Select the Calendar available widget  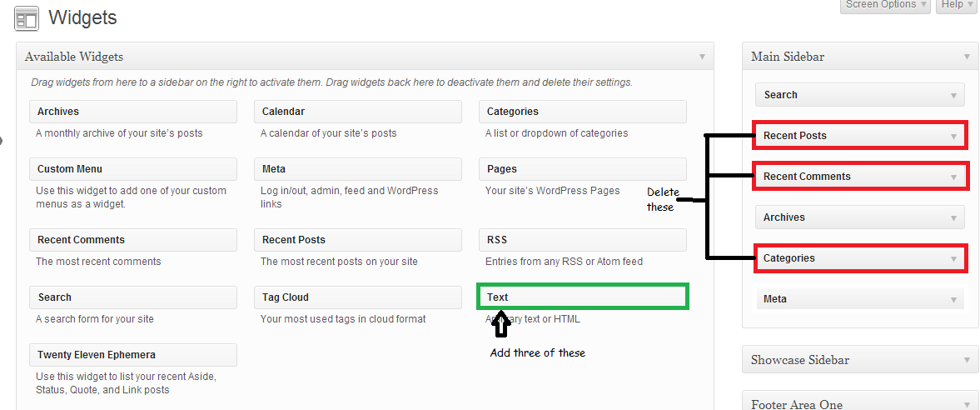[x=357, y=112]
